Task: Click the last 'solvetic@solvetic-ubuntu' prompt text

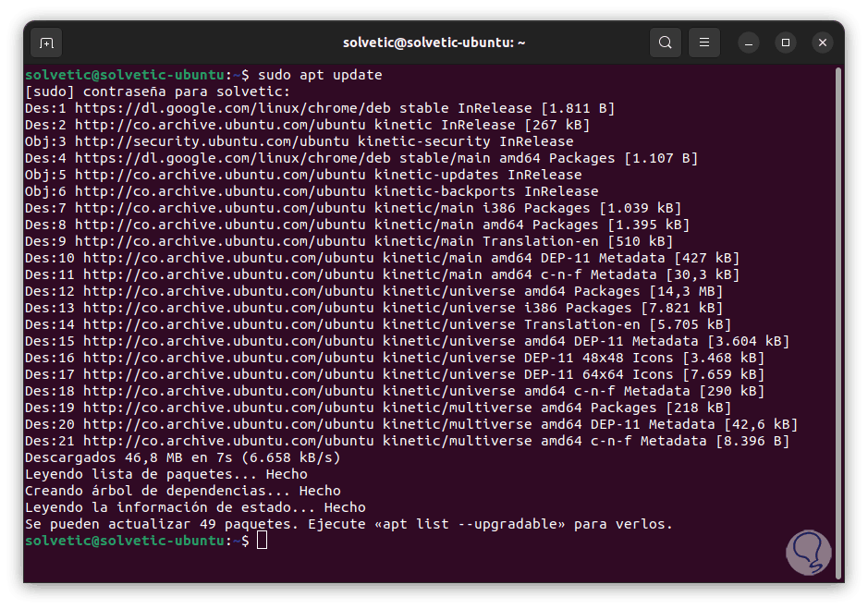Action: [x=125, y=541]
